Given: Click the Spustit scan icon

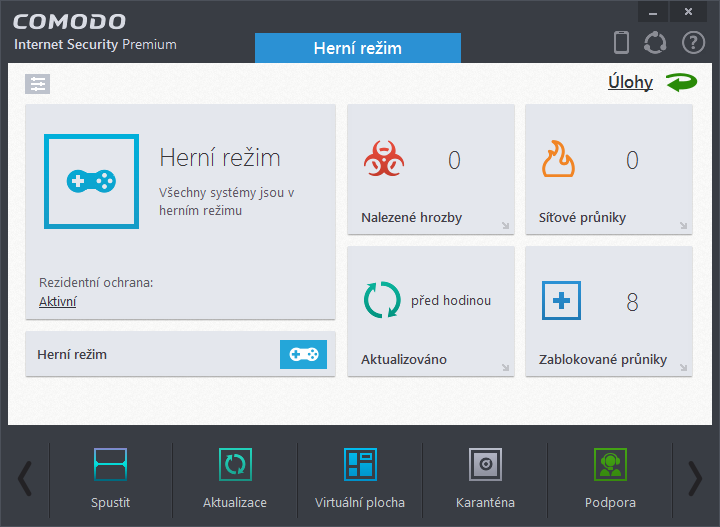Looking at the screenshot, I should [x=110, y=464].
